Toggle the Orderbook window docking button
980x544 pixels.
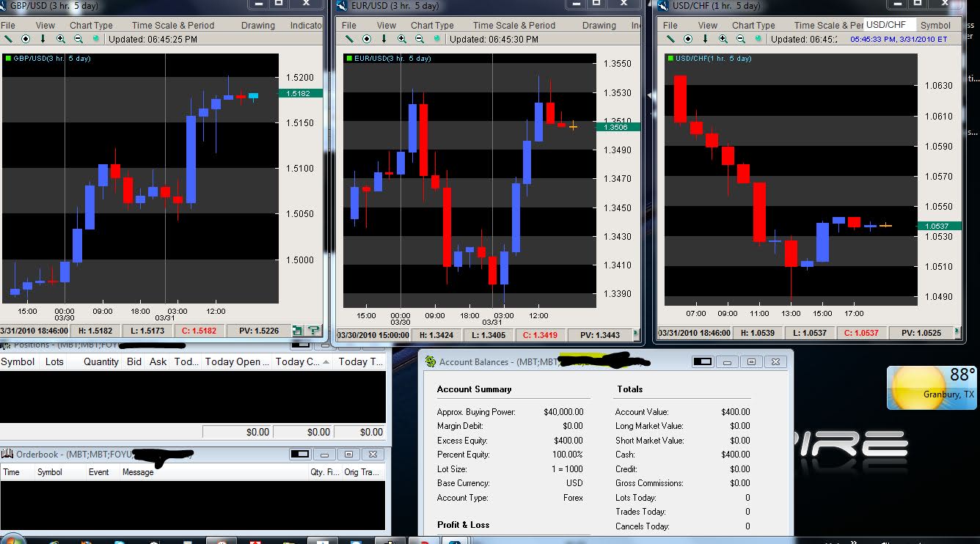300,455
